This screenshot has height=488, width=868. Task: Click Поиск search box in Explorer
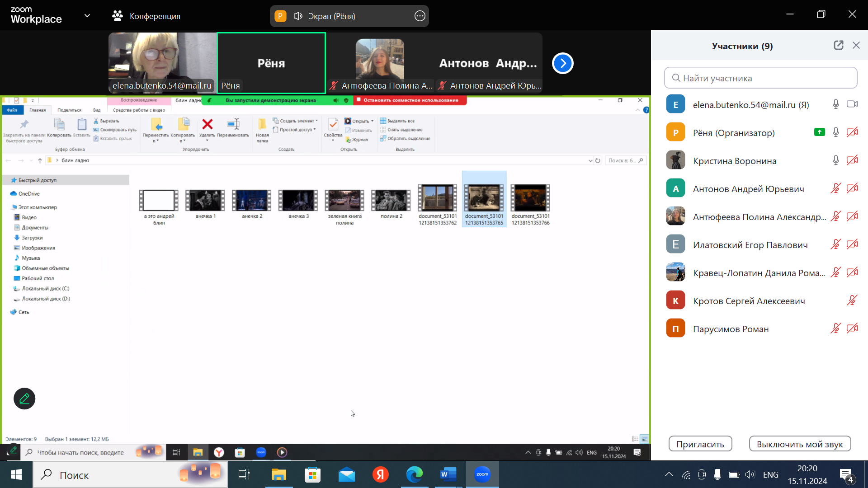(626, 160)
